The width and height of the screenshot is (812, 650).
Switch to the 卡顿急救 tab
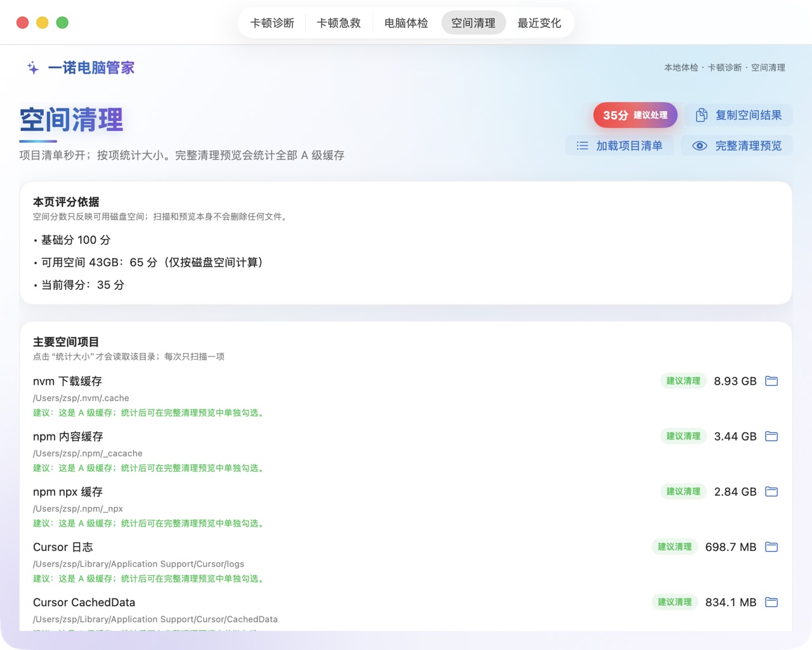[339, 23]
